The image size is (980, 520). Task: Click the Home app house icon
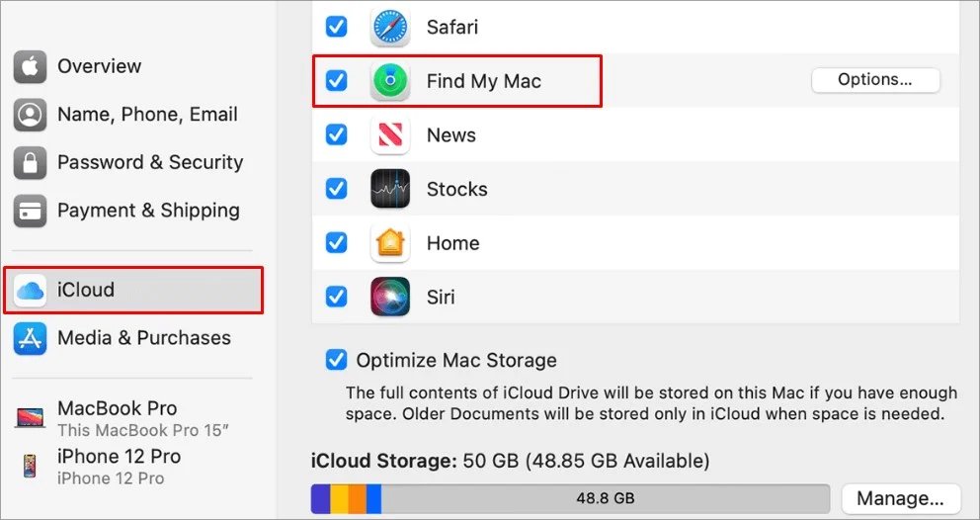click(x=390, y=243)
